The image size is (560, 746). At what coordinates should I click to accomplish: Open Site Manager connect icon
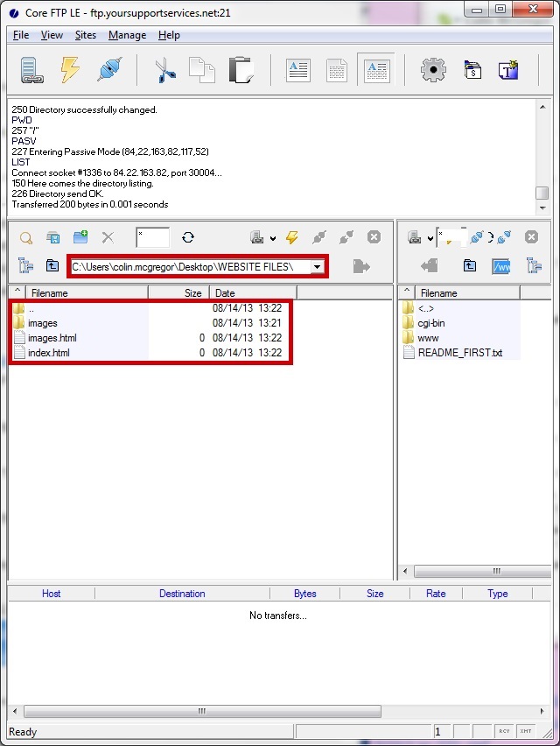pos(32,71)
